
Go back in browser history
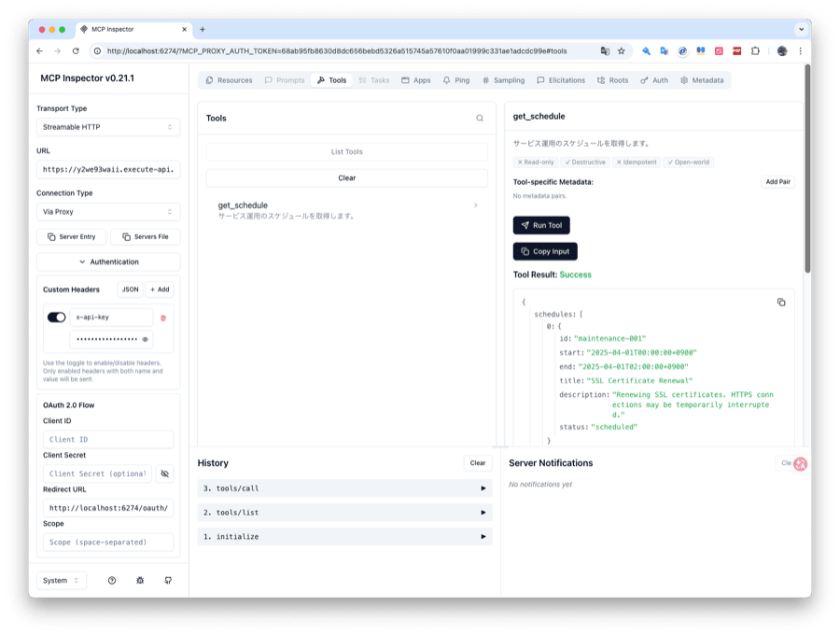pyautogui.click(x=39, y=51)
